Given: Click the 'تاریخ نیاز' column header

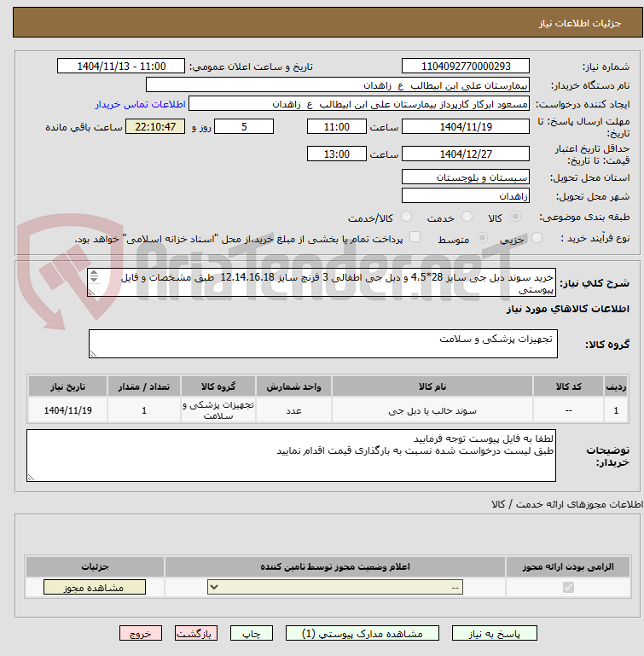Looking at the screenshot, I should (x=67, y=386).
